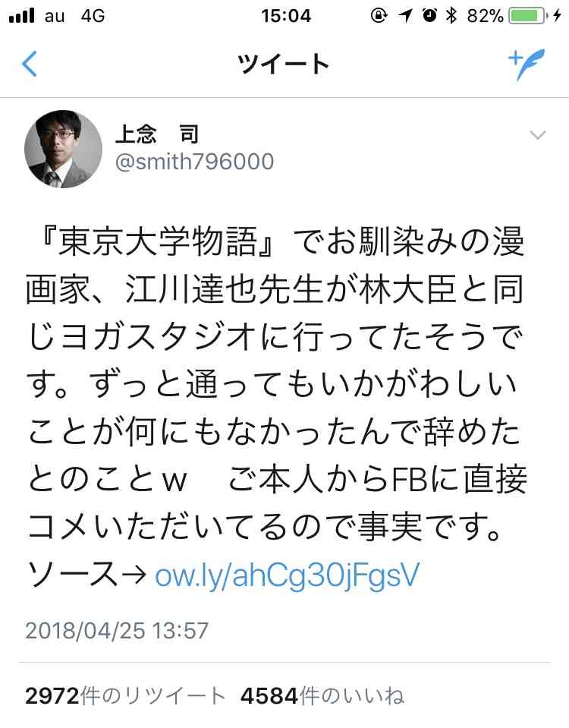Tap the Bluetooth status icon

451,15
